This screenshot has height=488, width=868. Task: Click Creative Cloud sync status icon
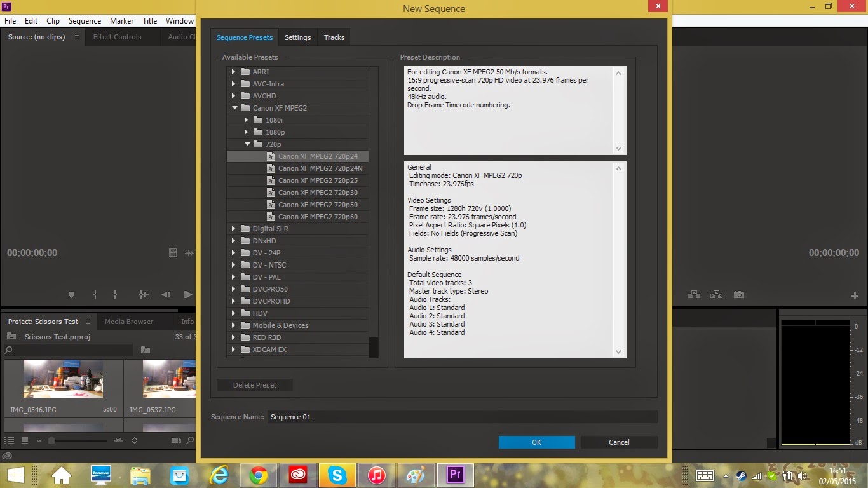click(x=7, y=456)
